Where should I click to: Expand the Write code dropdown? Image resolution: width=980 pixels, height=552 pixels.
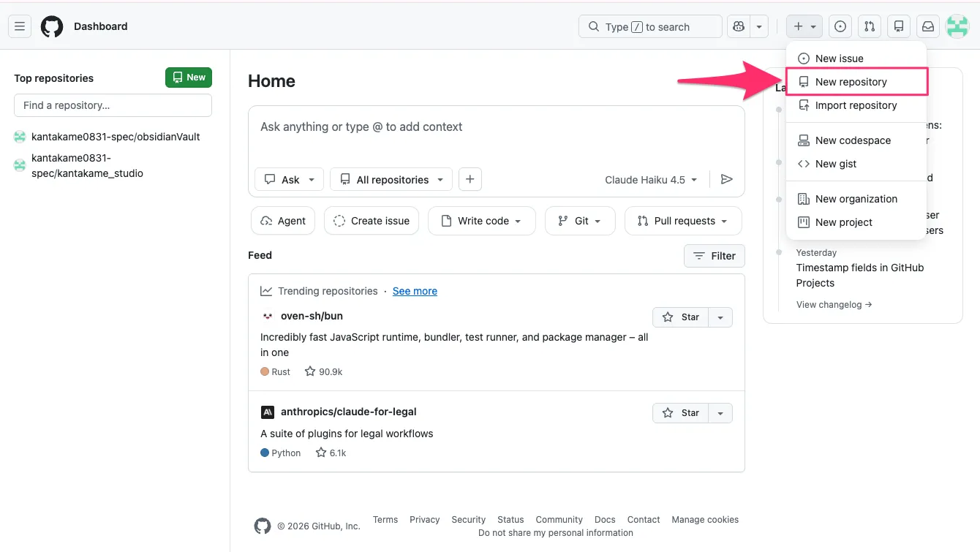482,221
